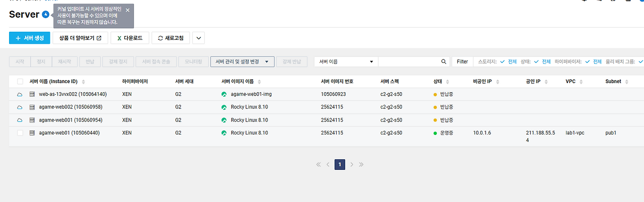The width and height of the screenshot is (644, 202).
Task: Click the 재시작 action button
Action: (x=64, y=61)
